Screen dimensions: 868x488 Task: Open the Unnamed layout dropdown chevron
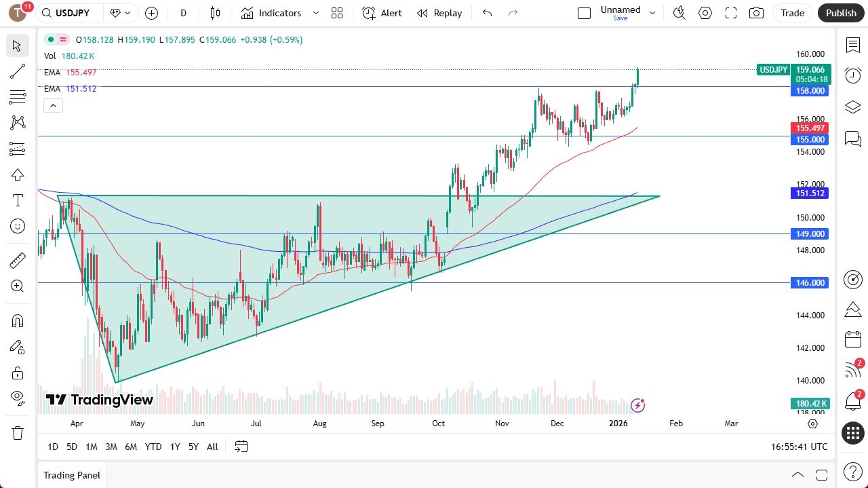tap(652, 13)
